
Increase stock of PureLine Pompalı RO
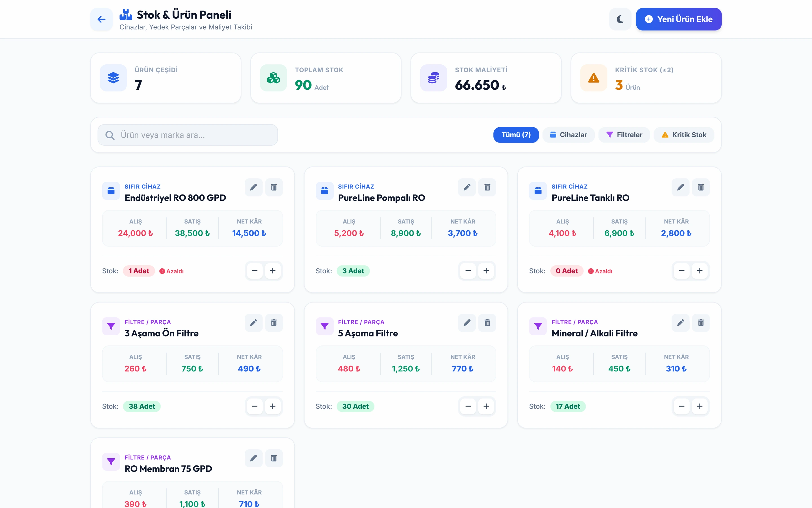click(x=486, y=271)
